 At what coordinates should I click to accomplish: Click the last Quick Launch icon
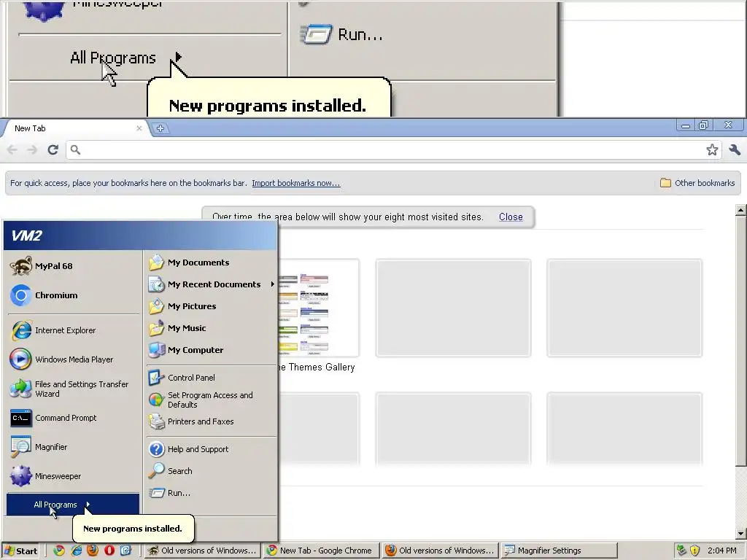[125, 551]
